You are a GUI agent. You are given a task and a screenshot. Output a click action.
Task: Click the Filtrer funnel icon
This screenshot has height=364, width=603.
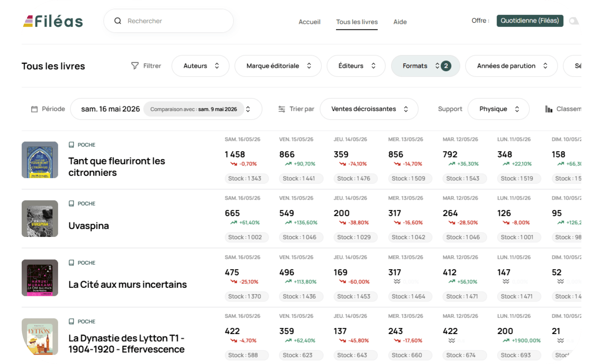(x=135, y=66)
